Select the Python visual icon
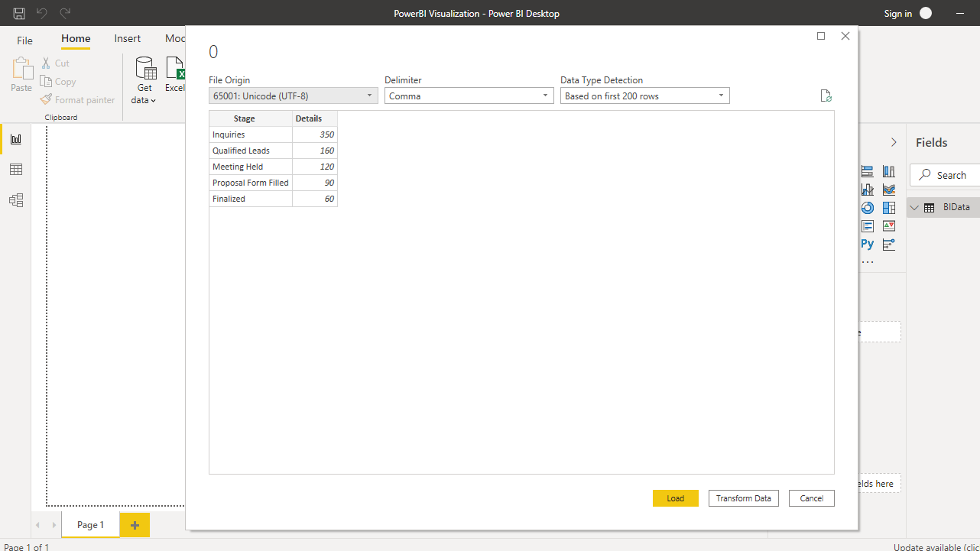The width and height of the screenshot is (980, 551). pyautogui.click(x=867, y=245)
